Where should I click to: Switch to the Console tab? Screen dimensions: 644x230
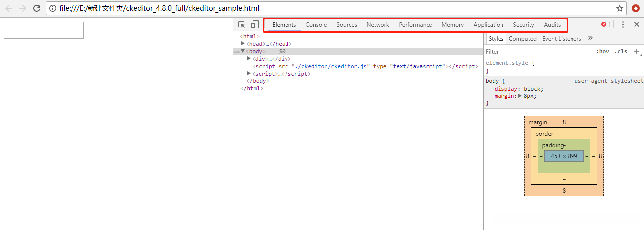point(316,25)
